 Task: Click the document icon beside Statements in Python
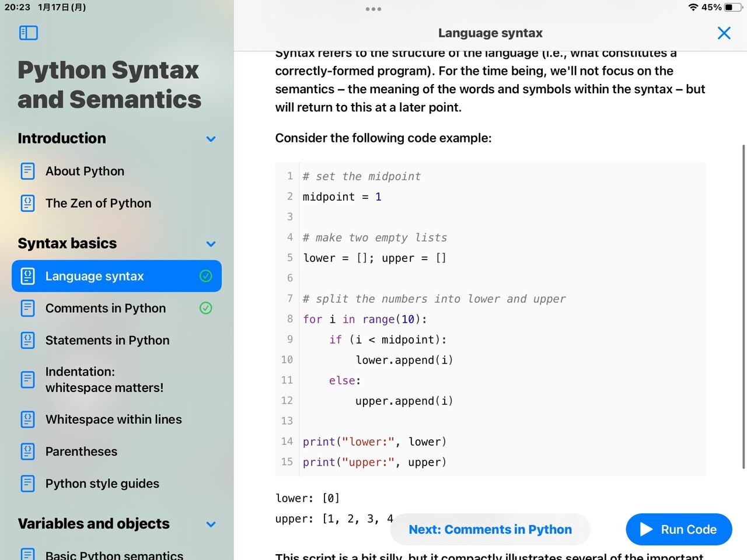coord(27,340)
